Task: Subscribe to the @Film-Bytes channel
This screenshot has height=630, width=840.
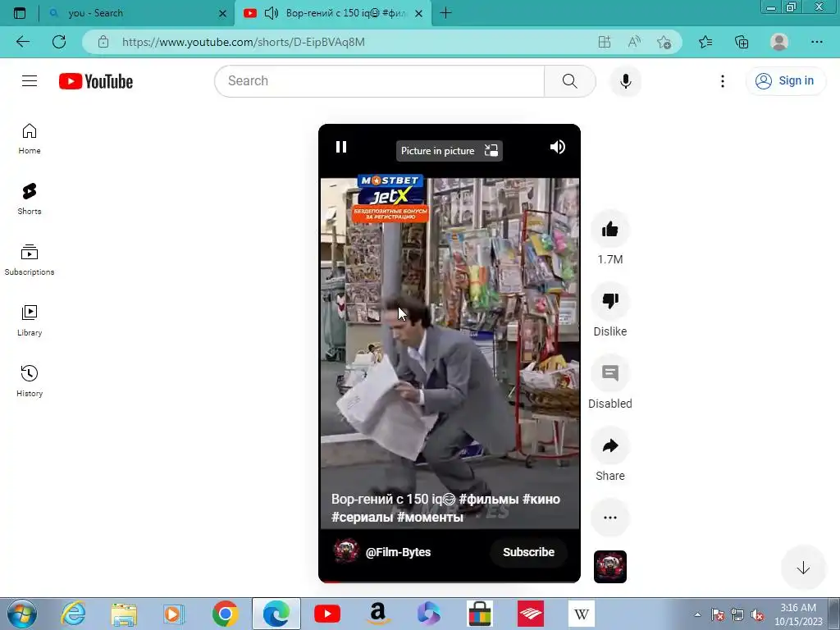Action: (528, 552)
